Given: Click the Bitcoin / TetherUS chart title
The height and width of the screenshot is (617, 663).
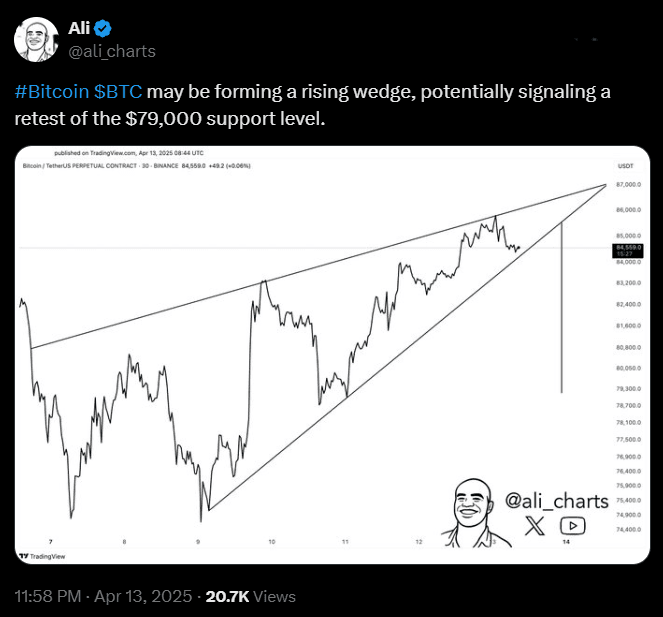Looking at the screenshot, I should click(79, 166).
